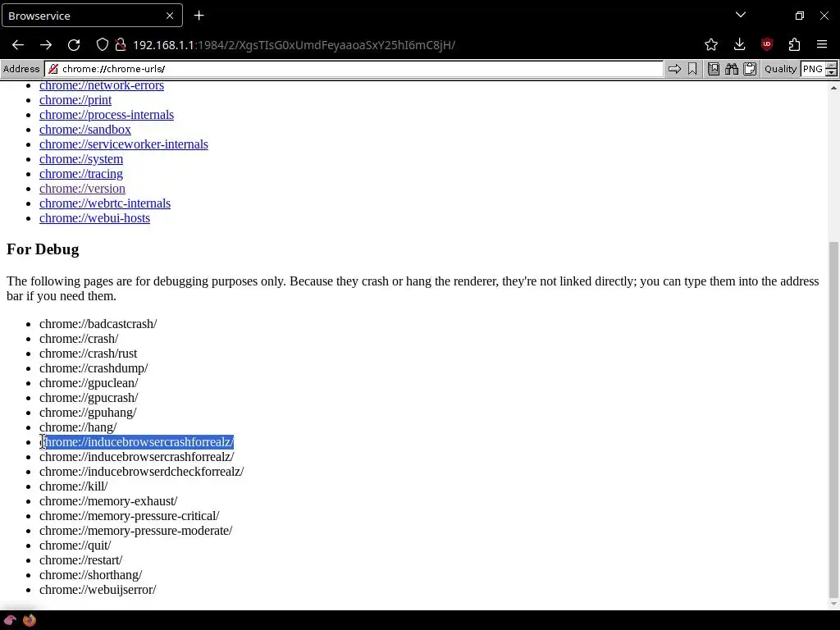The image size is (840, 630).
Task: Open the chrome://tracing link
Action: (x=81, y=174)
